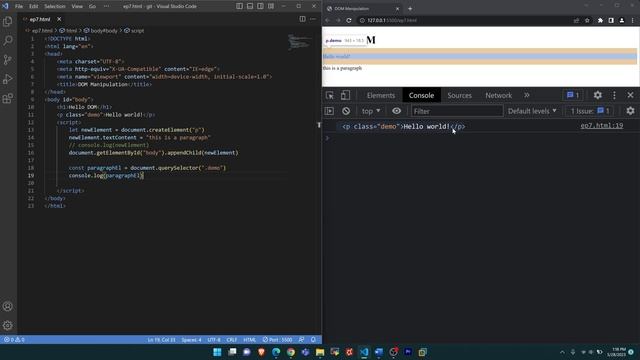Click CRLF end-of-line status
This screenshot has height=360, width=640.
pos(232,340)
